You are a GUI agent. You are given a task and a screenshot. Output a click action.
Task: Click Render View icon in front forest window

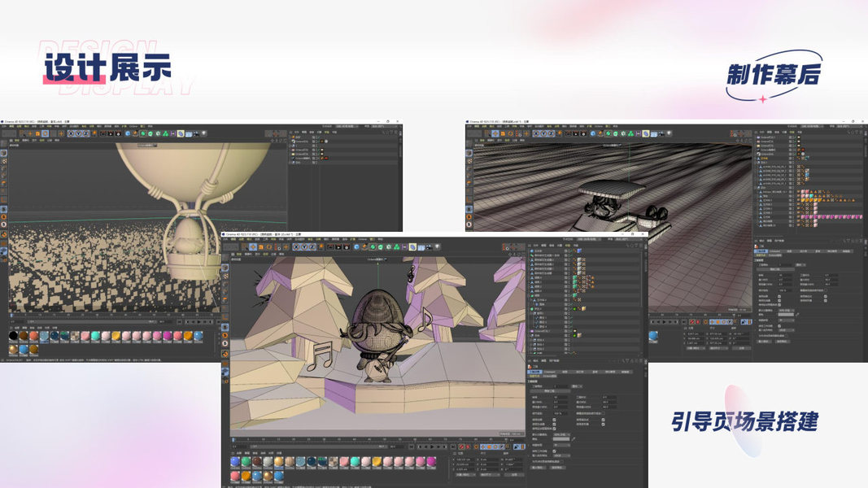tap(330, 246)
